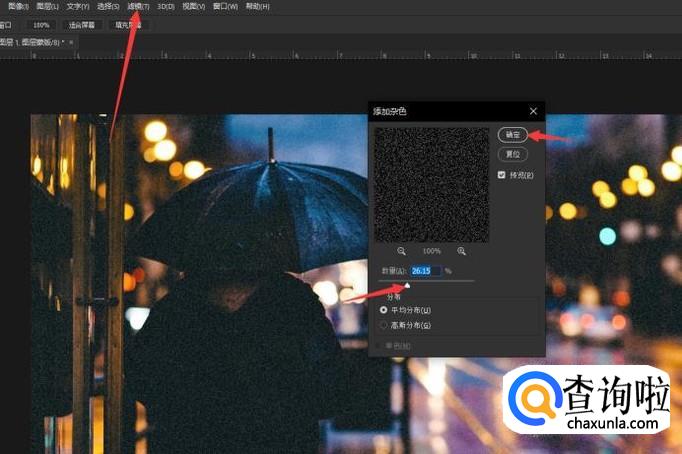Viewport: 682px width, 454px height.
Task: Open the 视图(V) view menu
Action: pyautogui.click(x=194, y=6)
